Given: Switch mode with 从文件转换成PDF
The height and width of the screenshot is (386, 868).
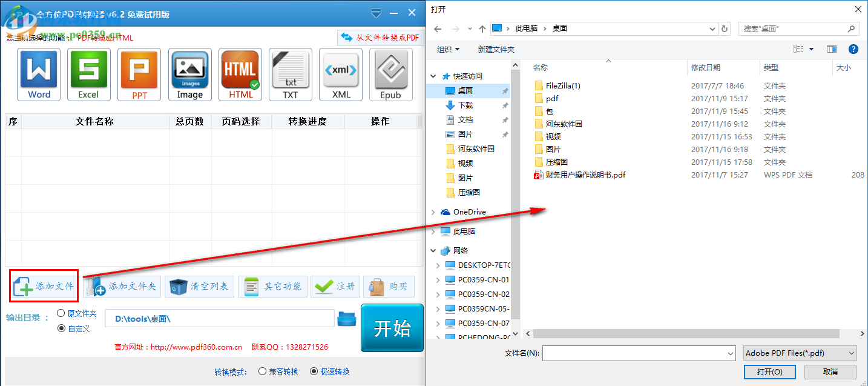Looking at the screenshot, I should (380, 38).
